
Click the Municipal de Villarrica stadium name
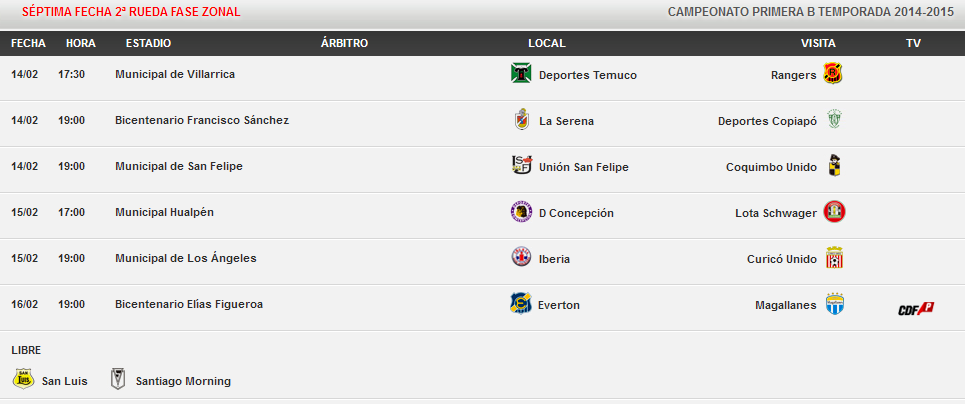click(175, 74)
